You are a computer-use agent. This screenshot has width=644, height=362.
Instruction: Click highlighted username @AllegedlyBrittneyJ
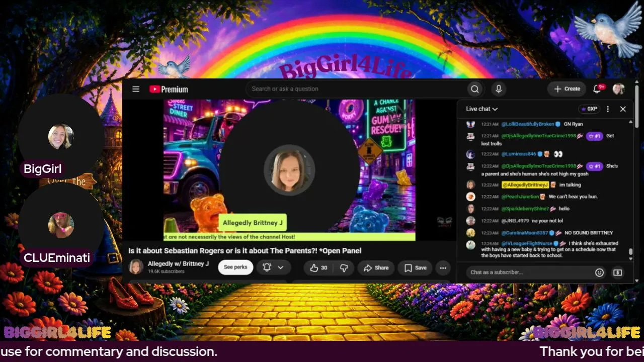coord(525,185)
